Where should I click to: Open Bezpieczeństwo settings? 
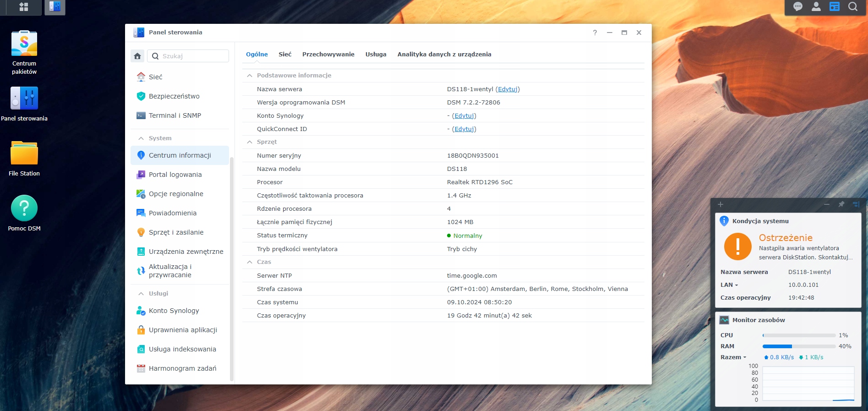click(x=180, y=96)
